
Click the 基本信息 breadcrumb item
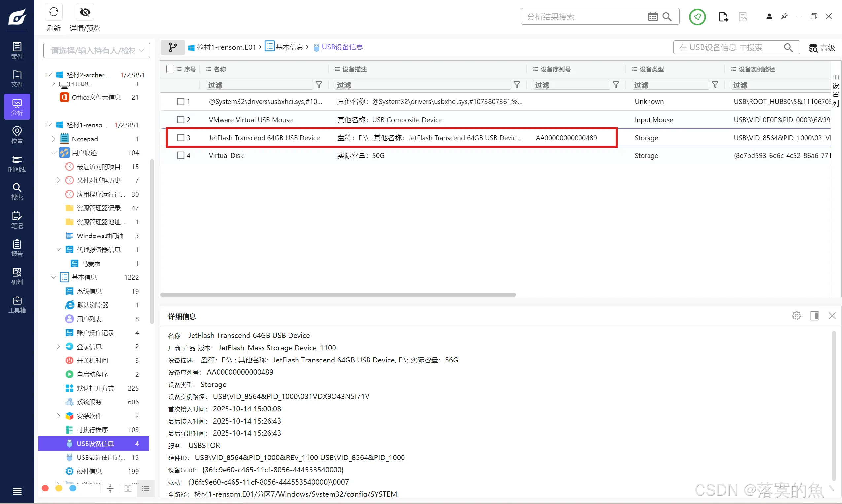(289, 47)
